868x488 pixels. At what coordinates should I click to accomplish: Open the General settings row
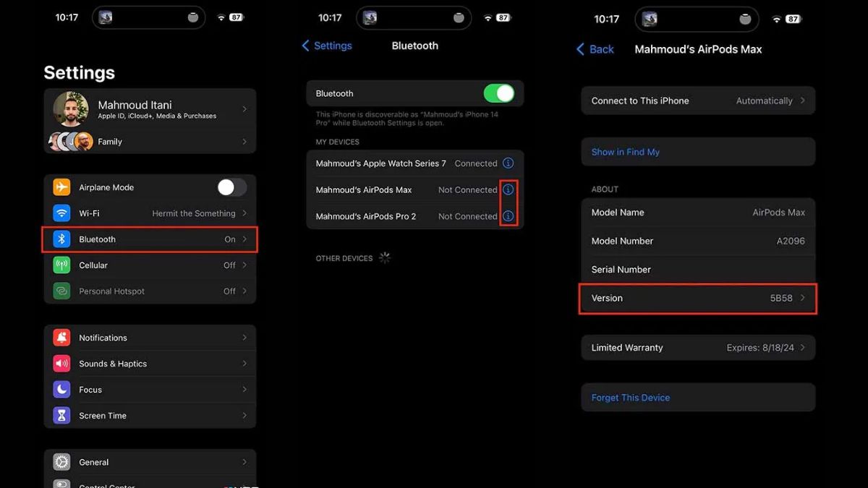(150, 462)
